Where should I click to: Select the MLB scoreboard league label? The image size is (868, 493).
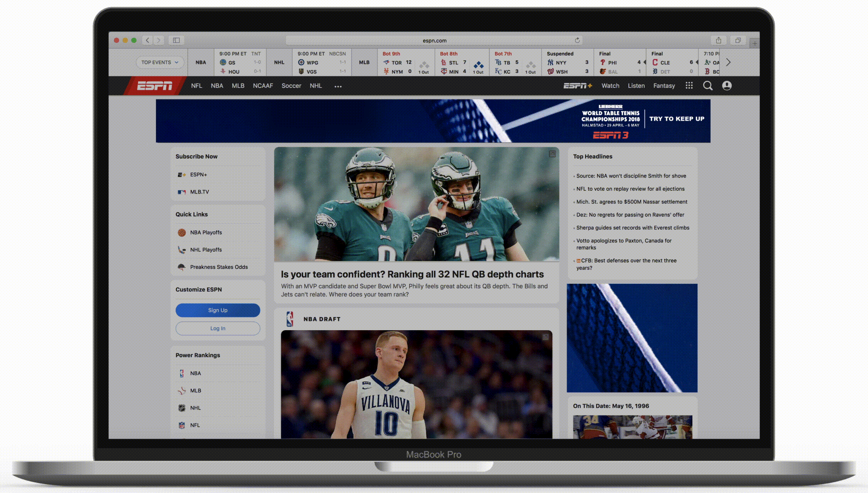coord(364,62)
